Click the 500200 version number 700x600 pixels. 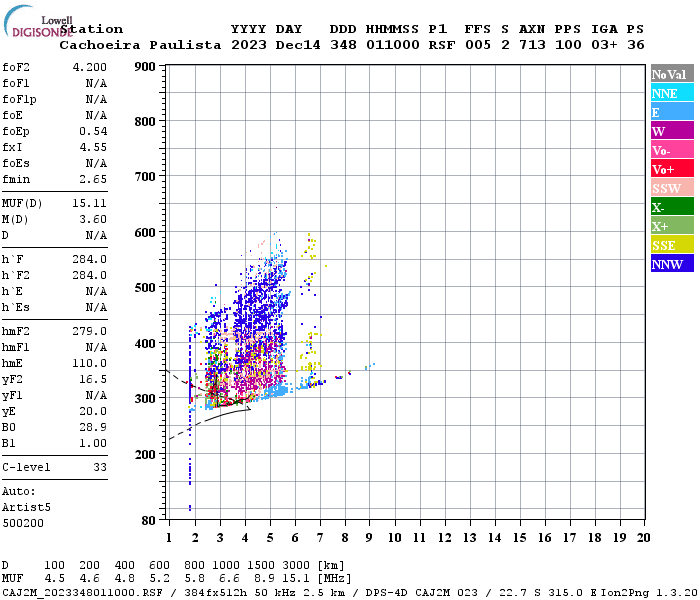[23, 523]
